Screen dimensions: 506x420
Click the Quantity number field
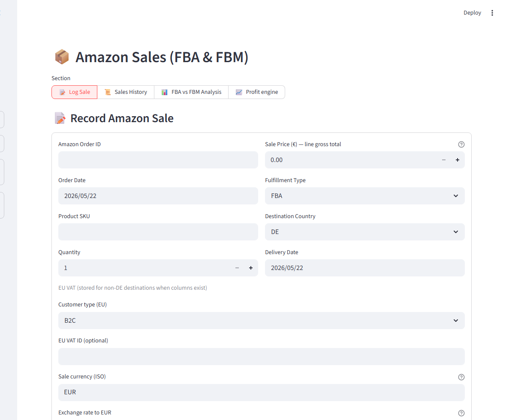click(x=144, y=268)
